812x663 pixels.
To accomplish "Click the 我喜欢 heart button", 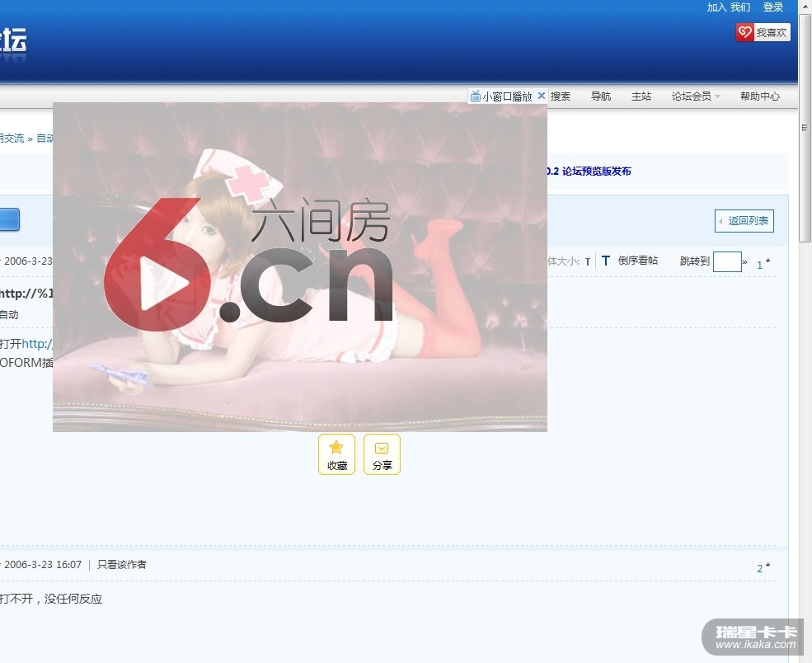I will [x=763, y=33].
